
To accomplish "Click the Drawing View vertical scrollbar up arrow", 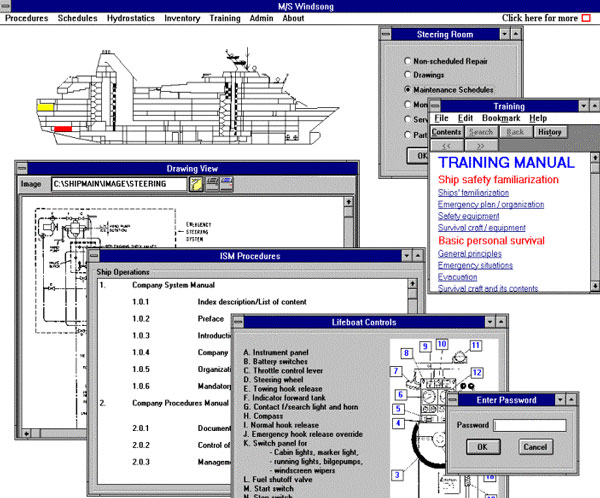I will 348,202.
